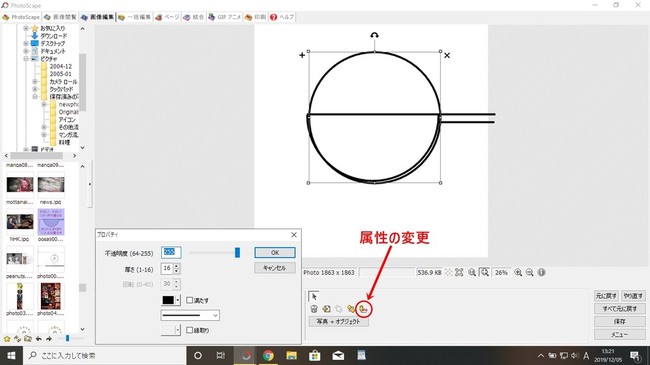Image resolution: width=650 pixels, height=365 pixels.
Task: Switch to the GIF アニメ tab
Action: point(225,17)
